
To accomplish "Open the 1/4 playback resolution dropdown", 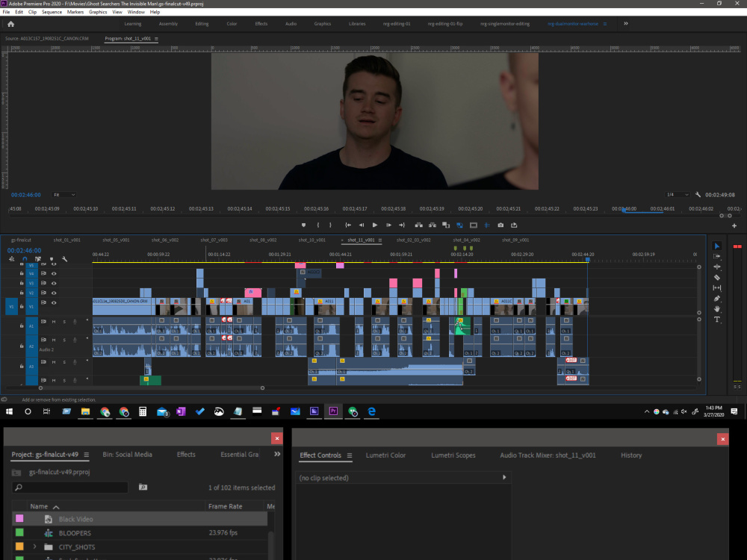I will (678, 195).
